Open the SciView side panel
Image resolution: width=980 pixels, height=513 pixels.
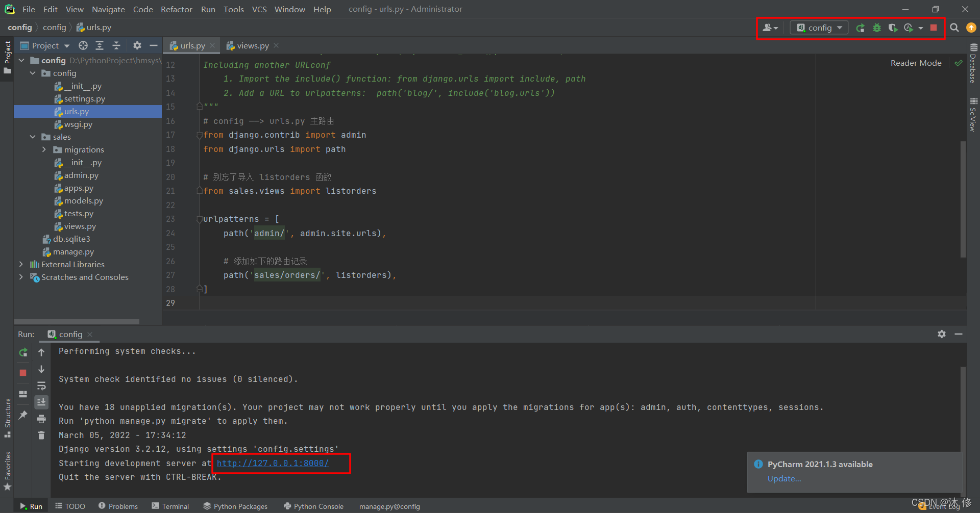pyautogui.click(x=973, y=115)
